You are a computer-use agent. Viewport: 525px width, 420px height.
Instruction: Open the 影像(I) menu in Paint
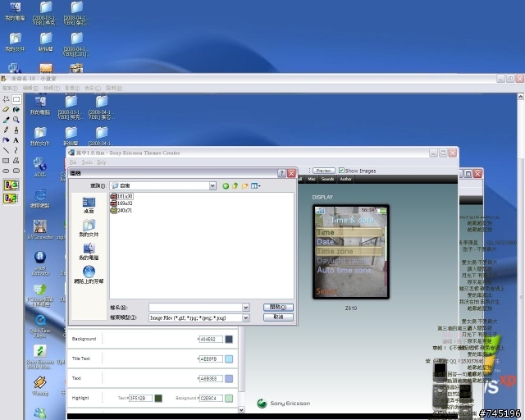click(x=72, y=88)
